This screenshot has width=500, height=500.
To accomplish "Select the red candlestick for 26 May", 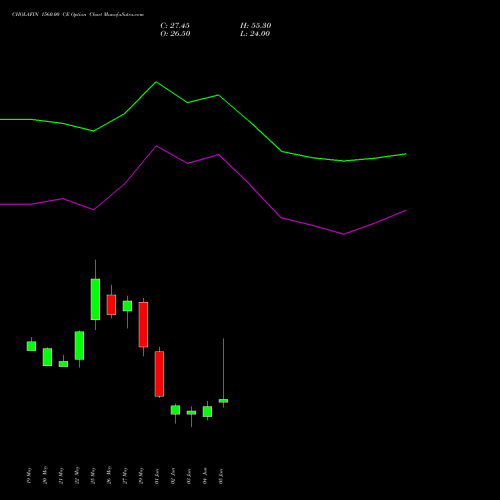I will (x=111, y=305).
